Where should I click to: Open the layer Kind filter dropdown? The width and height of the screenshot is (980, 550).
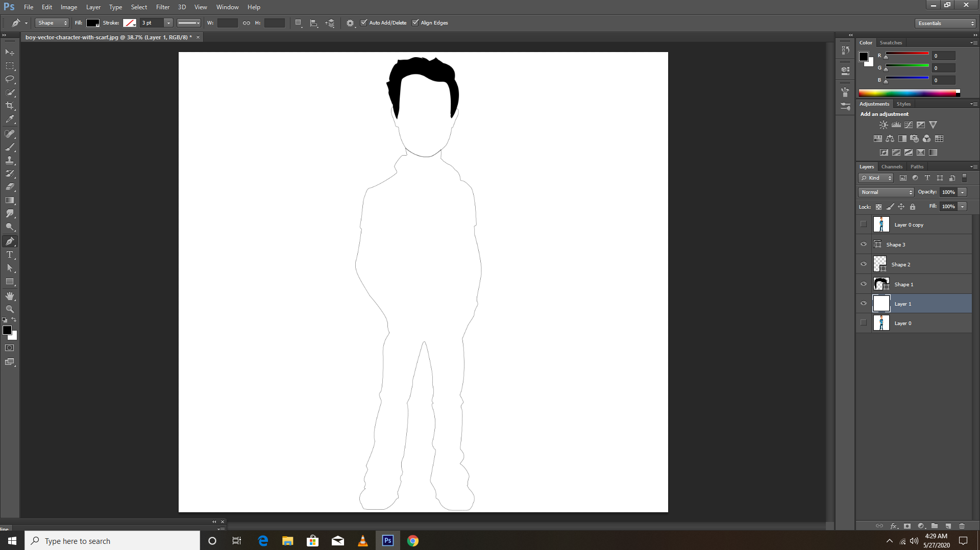876,178
